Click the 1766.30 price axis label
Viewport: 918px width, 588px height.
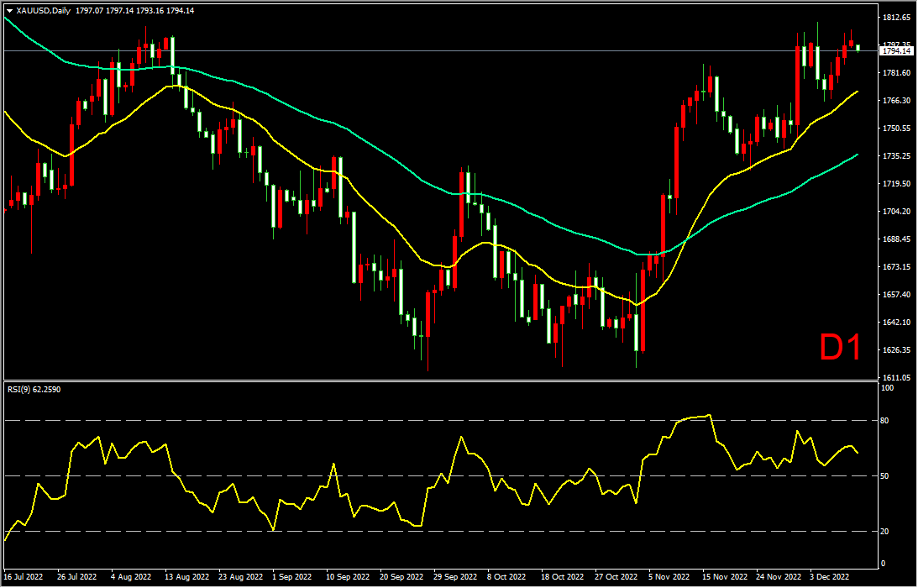(896, 101)
